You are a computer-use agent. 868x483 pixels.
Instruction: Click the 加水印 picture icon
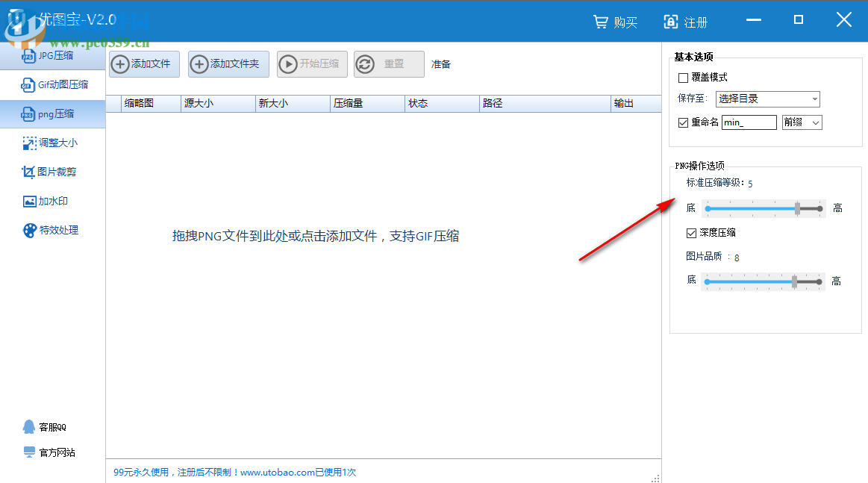(29, 202)
